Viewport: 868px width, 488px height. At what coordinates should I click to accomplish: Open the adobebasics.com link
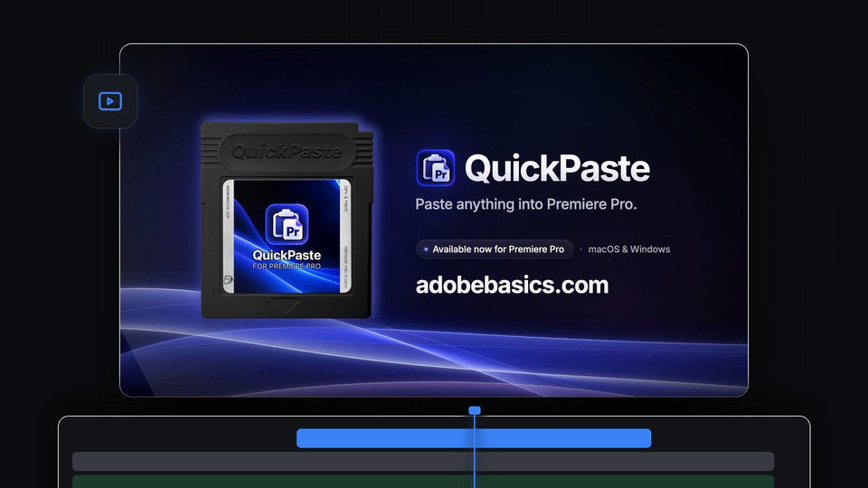(x=512, y=285)
